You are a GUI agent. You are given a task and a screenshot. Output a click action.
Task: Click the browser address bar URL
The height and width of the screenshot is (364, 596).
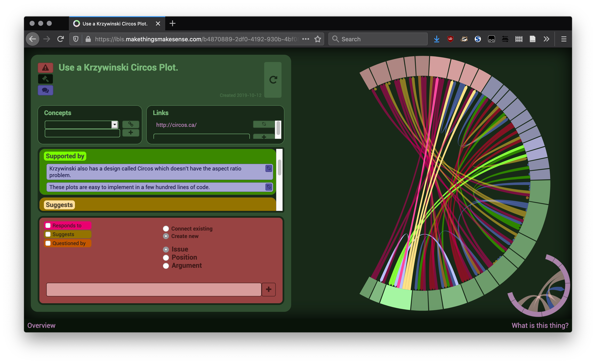tap(196, 39)
